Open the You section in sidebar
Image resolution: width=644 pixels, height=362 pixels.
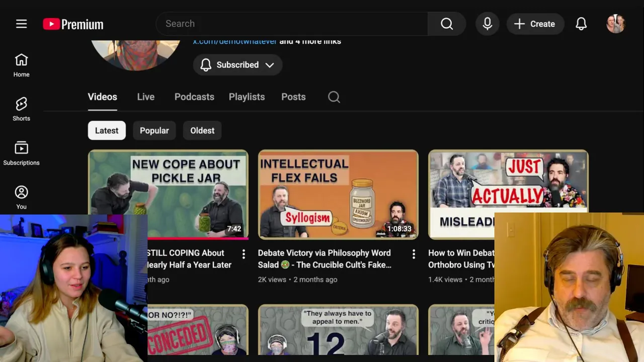pos(21,198)
